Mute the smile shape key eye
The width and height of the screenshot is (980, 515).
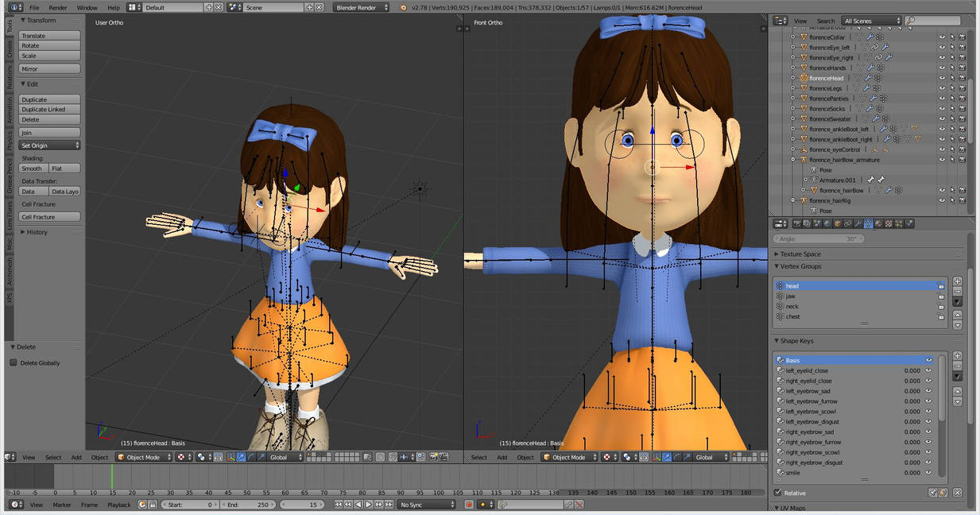coord(928,472)
